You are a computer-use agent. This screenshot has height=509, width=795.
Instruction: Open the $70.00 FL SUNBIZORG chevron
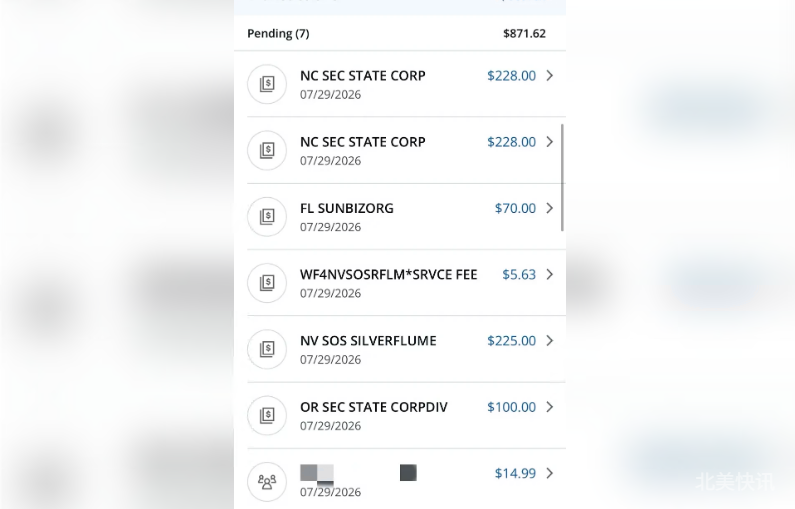click(550, 208)
